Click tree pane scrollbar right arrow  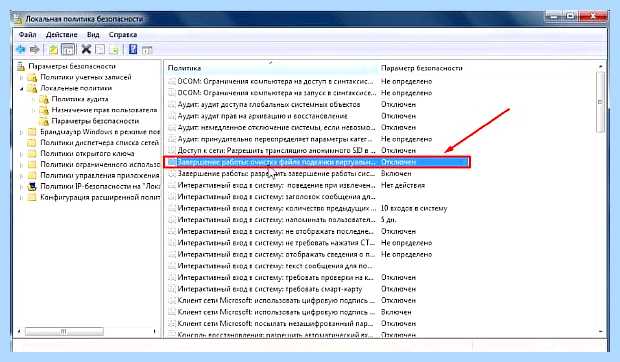[154, 331]
